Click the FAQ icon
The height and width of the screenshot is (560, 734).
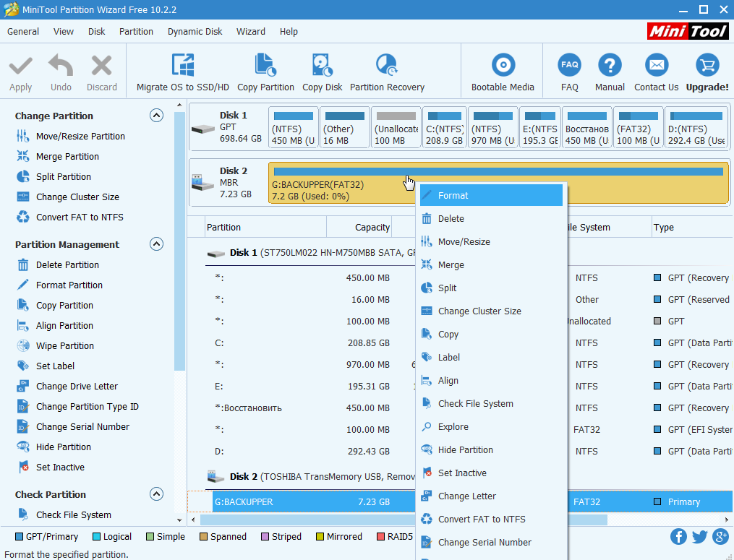(569, 66)
